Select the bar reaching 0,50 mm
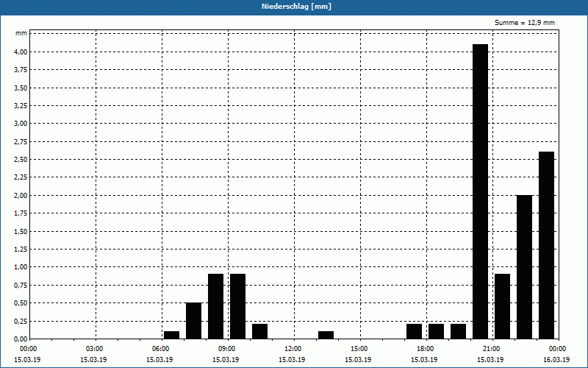Screen dimensions: 588x368 tap(193, 321)
